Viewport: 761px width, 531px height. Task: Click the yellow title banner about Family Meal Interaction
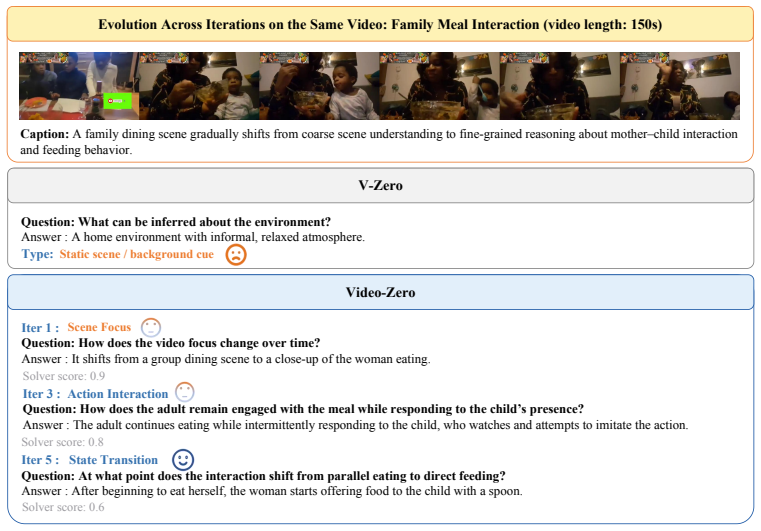click(380, 24)
